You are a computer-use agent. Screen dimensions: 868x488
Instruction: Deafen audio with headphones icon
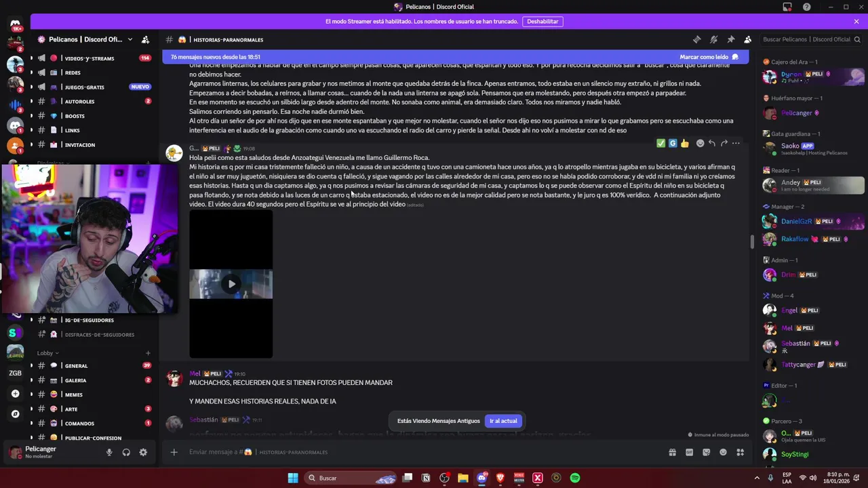pyautogui.click(x=126, y=452)
